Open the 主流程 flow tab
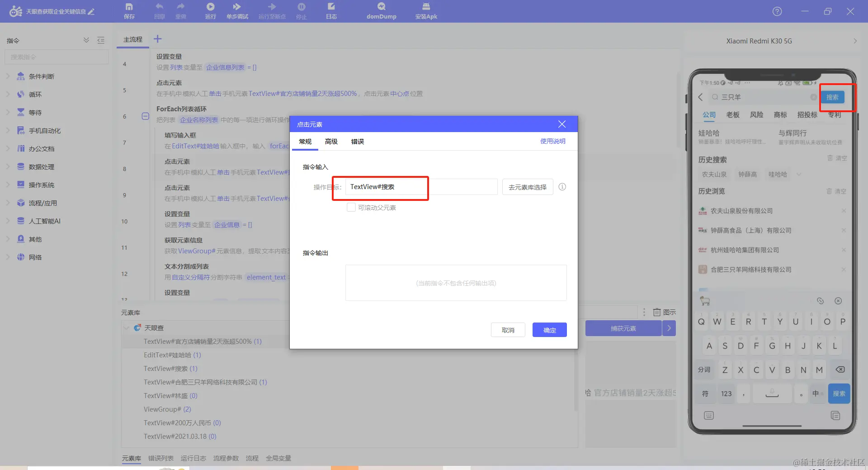Screen dimensions: 868x470 (133, 39)
